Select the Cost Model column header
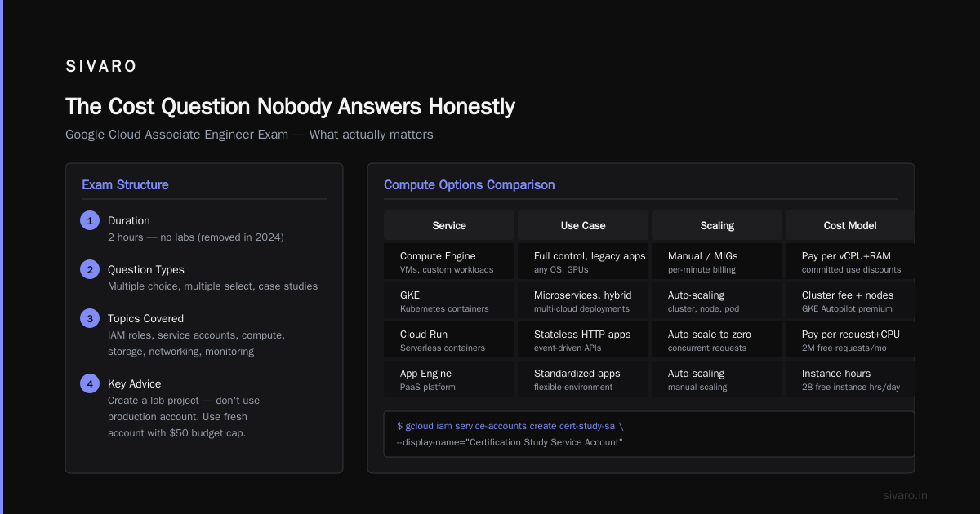980x514 pixels. click(x=850, y=225)
